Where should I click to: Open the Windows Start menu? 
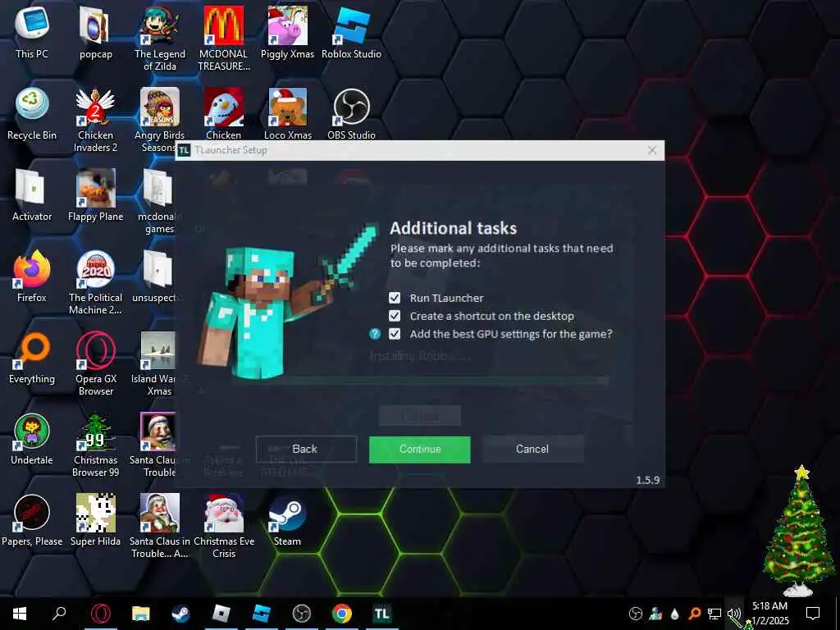click(x=20, y=614)
